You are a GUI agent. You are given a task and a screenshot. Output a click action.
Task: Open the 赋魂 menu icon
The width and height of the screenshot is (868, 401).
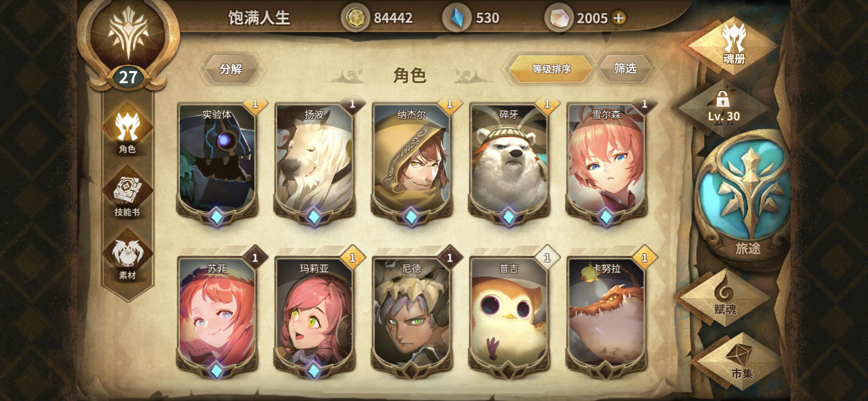[x=725, y=296]
